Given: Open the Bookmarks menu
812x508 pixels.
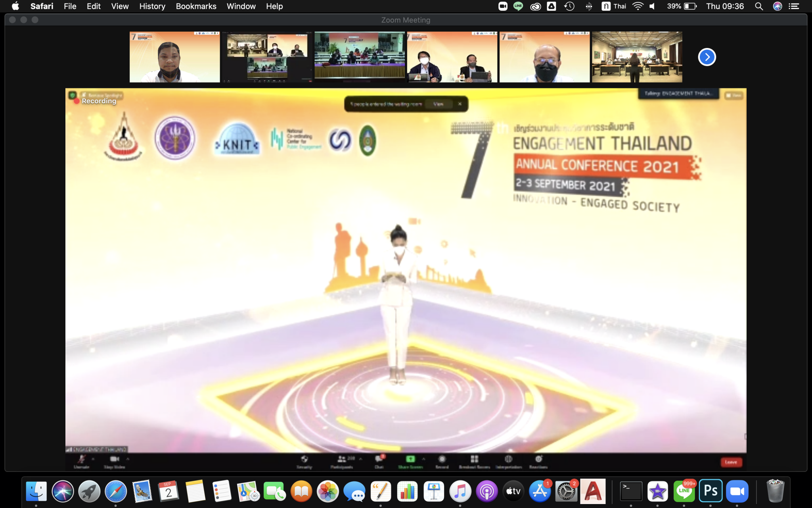Looking at the screenshot, I should (196, 6).
